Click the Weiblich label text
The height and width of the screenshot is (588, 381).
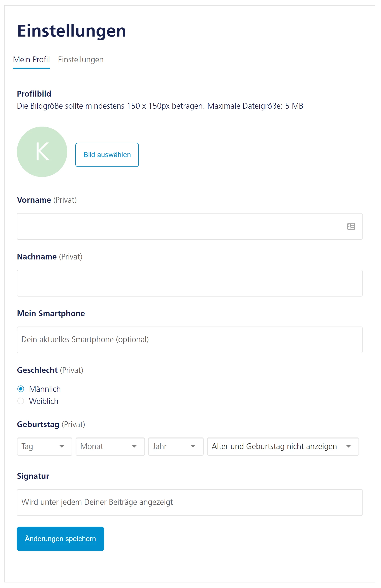pos(44,401)
